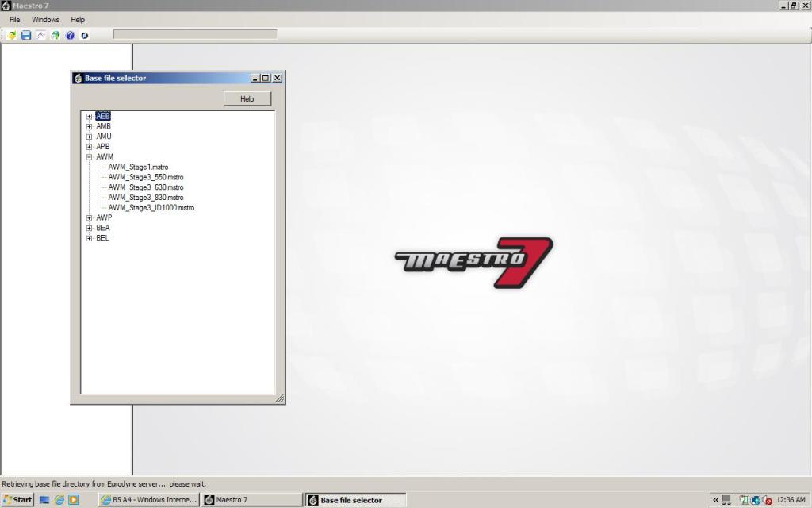Select the AWM tree label
Viewport: 812px width, 508px height.
pos(105,156)
